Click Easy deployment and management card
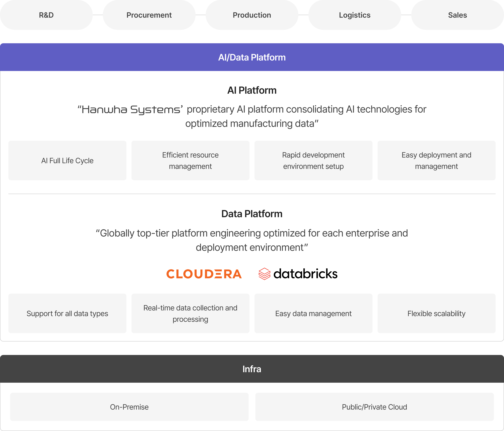 436,161
